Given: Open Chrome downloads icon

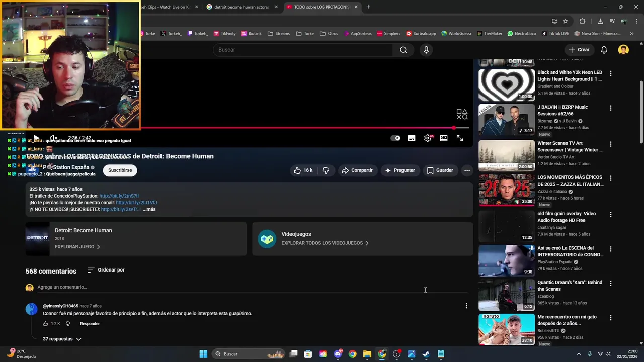Looking at the screenshot, I should [x=600, y=21].
